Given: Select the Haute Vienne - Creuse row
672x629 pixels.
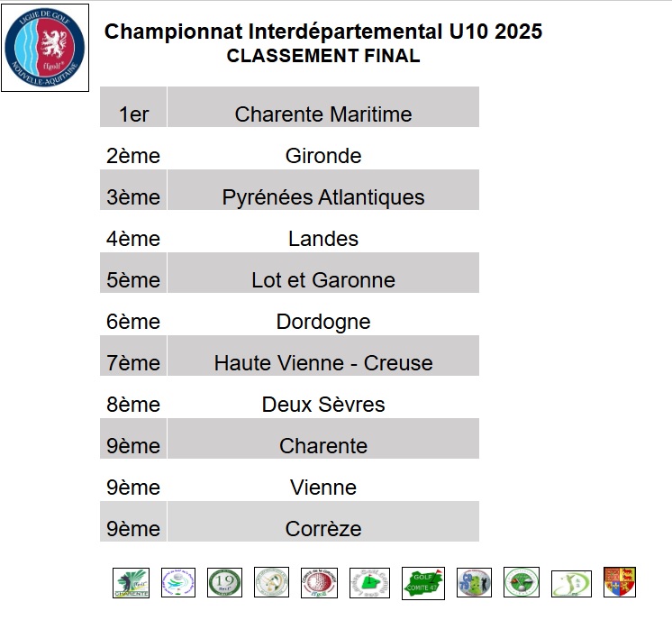Looking at the screenshot, I should point(290,356).
